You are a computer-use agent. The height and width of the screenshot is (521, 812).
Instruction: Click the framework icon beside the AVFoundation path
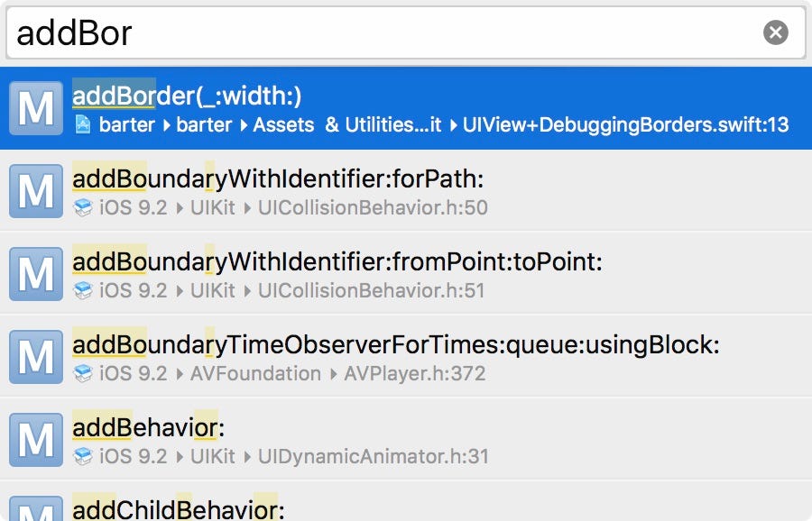(x=83, y=373)
